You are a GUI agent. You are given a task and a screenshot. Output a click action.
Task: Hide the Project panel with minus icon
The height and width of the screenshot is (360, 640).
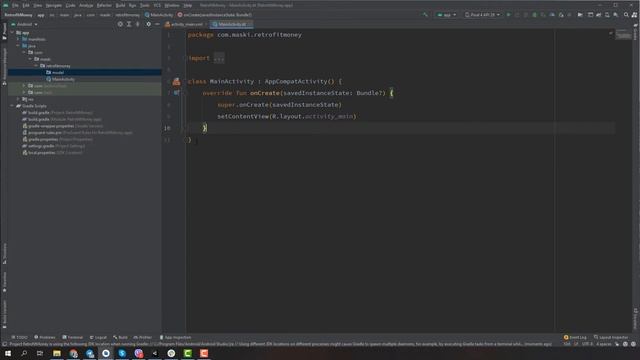(x=157, y=24)
